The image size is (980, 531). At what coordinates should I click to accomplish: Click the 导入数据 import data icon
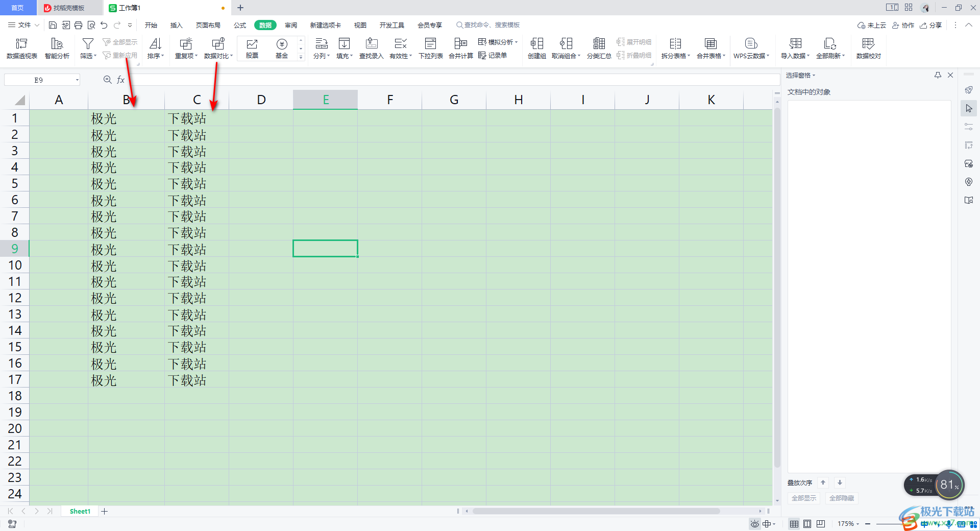tap(795, 44)
